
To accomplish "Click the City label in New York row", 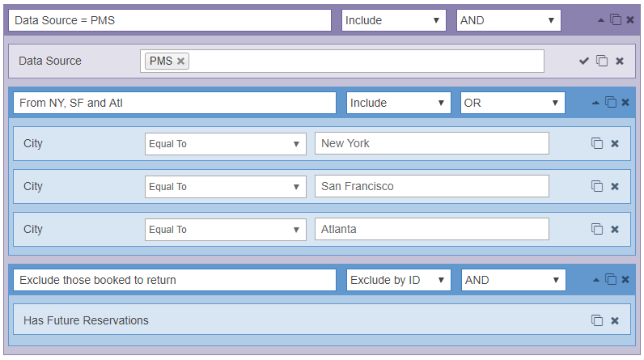I will [33, 144].
